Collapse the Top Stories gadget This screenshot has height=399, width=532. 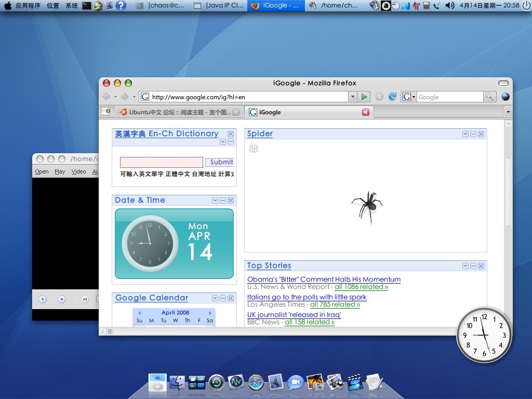(473, 266)
